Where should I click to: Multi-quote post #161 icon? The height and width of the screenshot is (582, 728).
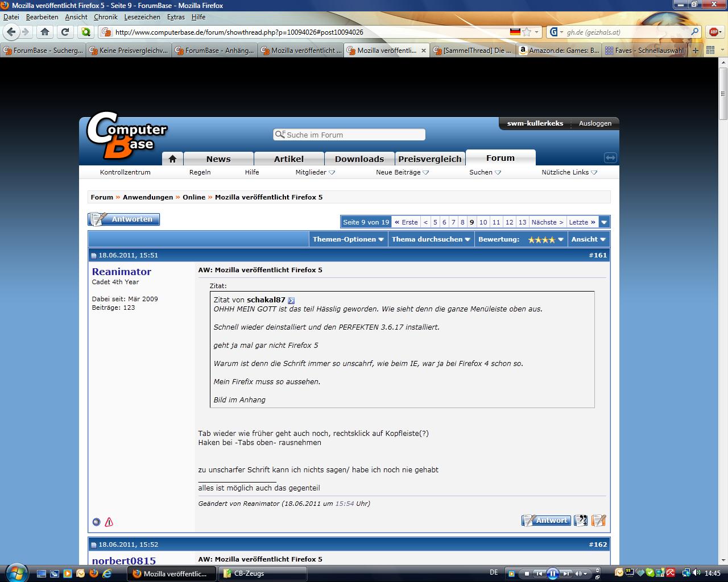[581, 520]
